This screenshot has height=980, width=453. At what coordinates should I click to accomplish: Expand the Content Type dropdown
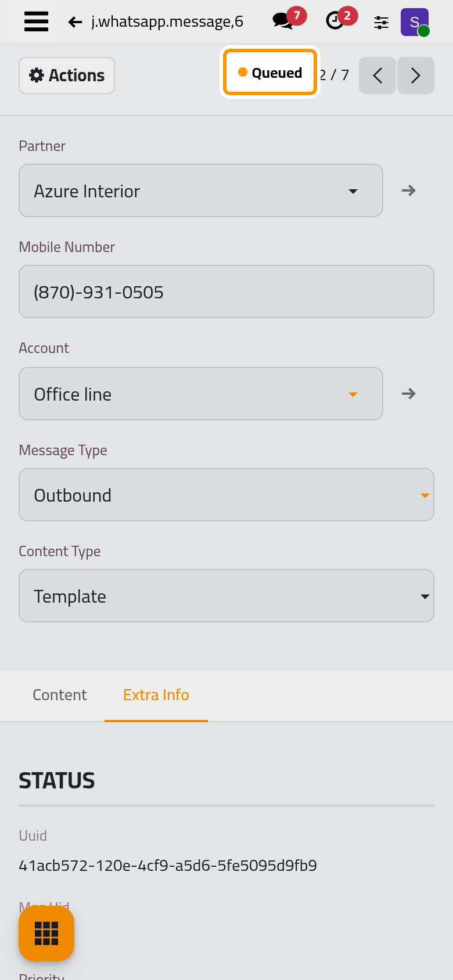[227, 596]
